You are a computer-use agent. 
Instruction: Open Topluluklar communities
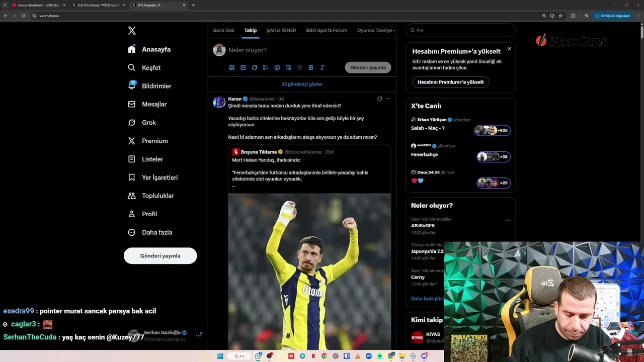[151, 196]
